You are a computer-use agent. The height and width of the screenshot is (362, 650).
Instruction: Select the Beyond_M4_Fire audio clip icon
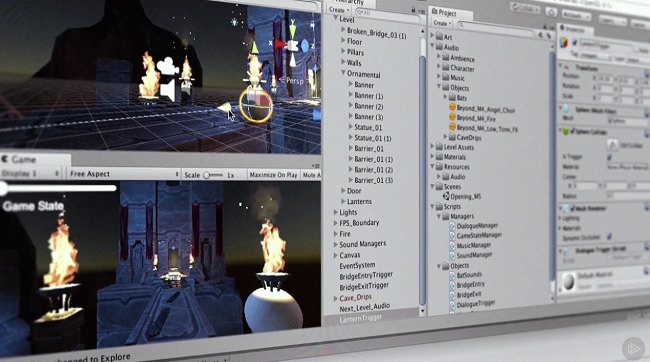point(452,117)
